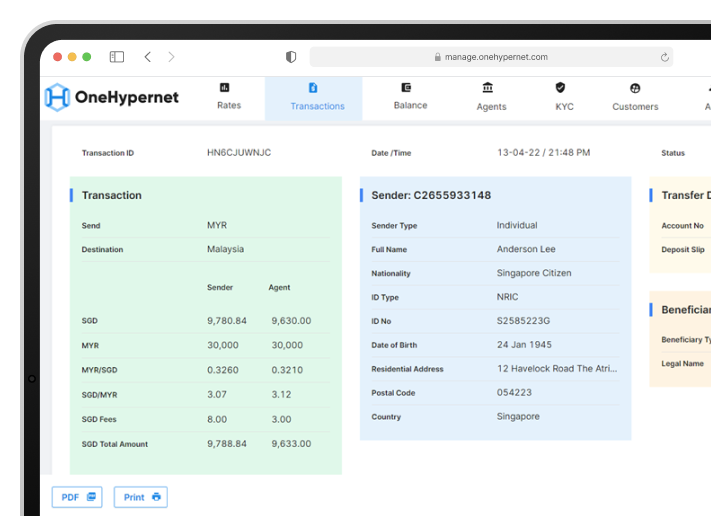
Task: Select agent MYR/SGD rate 0.3210
Action: [287, 370]
